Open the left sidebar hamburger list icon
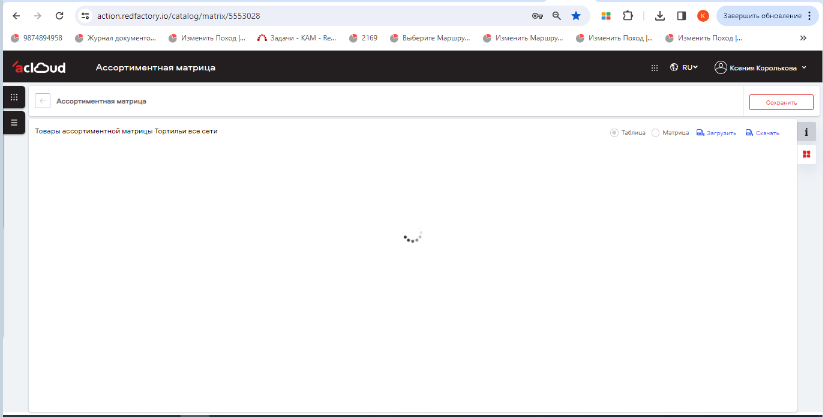 pos(14,123)
